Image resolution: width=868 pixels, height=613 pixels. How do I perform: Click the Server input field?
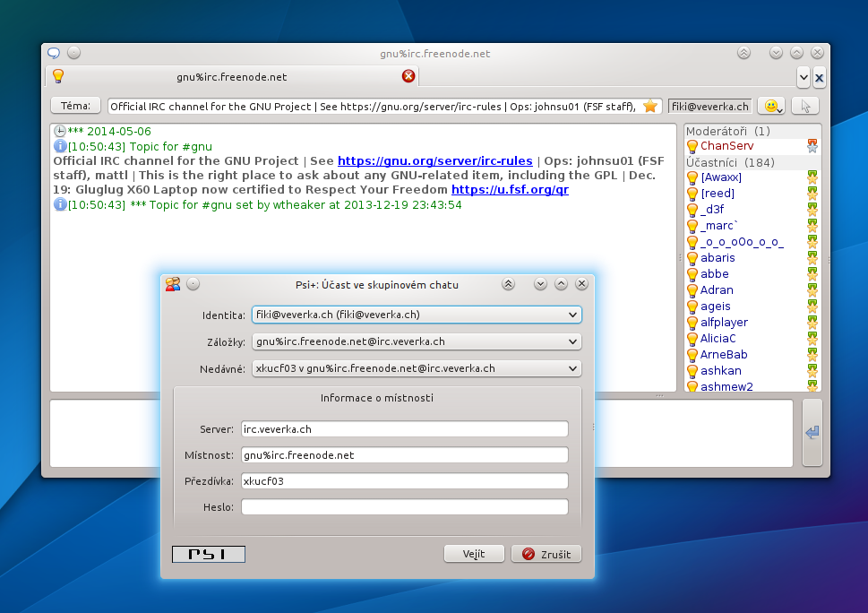click(405, 429)
